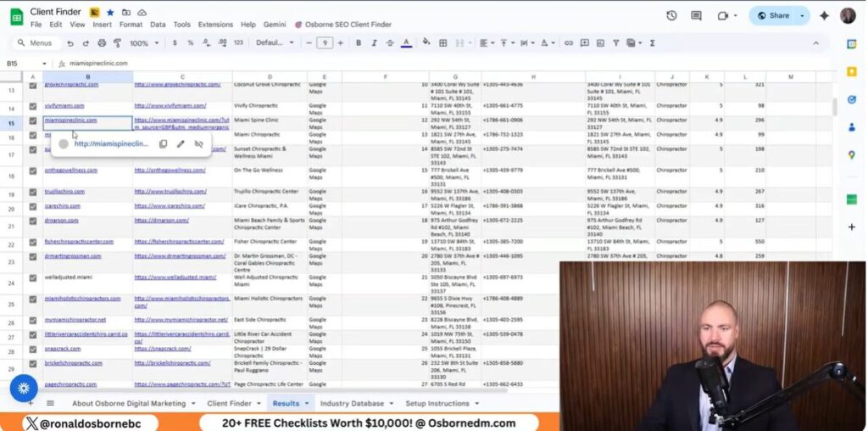Open the text rotation dropdown
868x431 pixels.
(547, 42)
